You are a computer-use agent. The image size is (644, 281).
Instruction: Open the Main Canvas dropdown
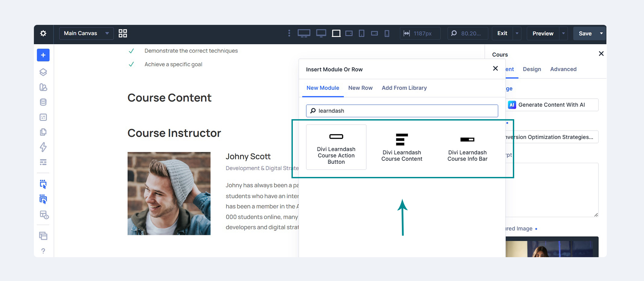[86, 33]
